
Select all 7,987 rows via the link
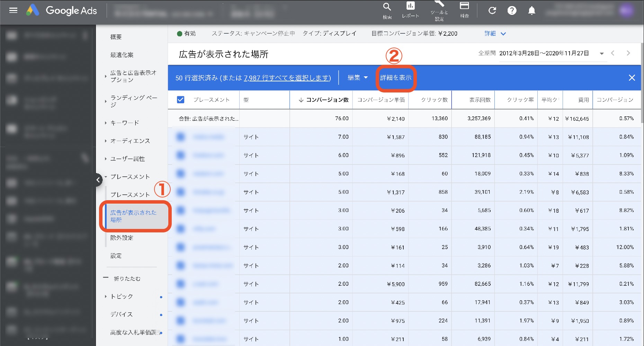[x=287, y=78]
